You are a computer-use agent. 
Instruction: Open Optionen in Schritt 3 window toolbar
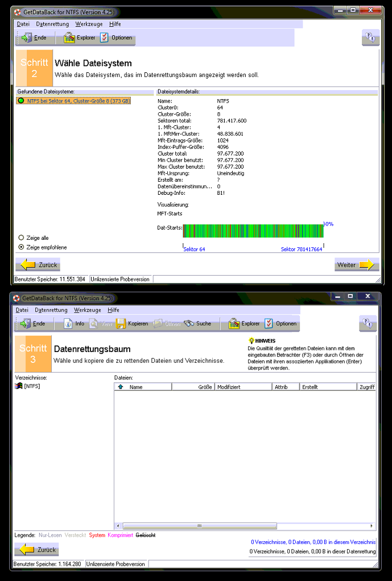(x=280, y=324)
